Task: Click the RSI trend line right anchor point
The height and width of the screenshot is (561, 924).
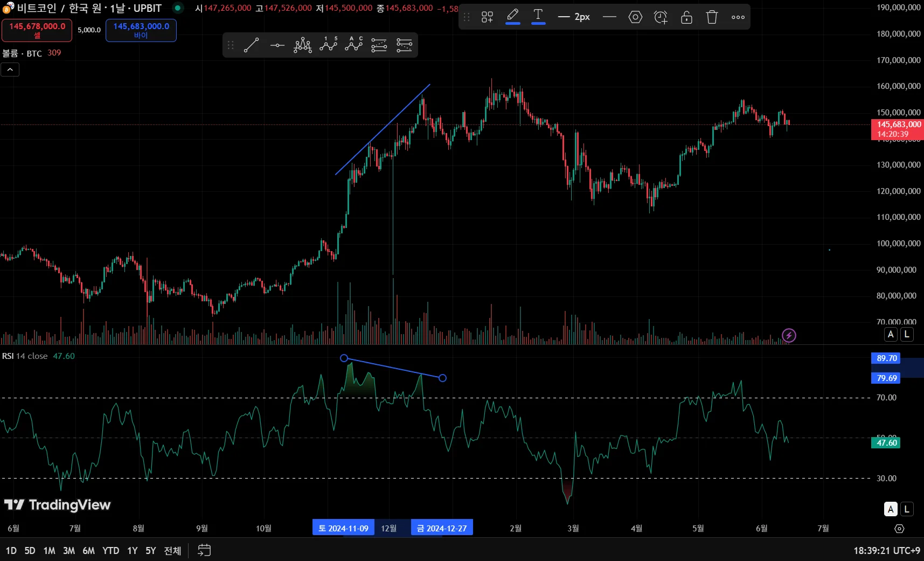Action: click(442, 378)
